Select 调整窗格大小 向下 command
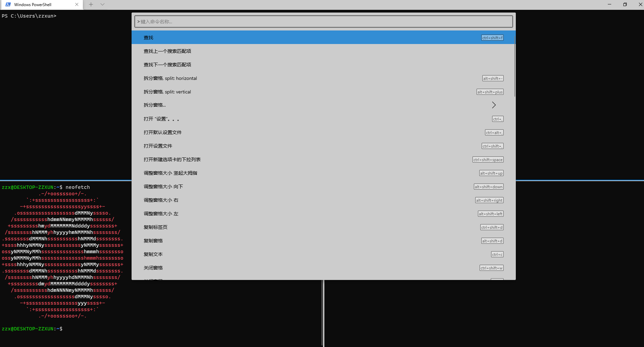The height and width of the screenshot is (347, 644). [x=323, y=187]
